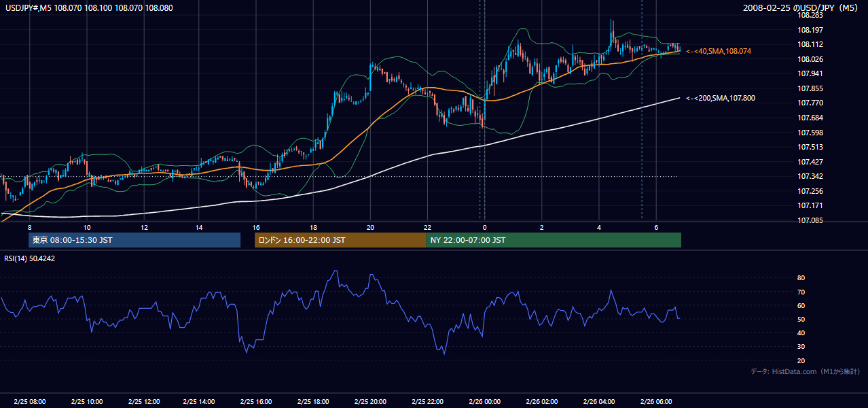
Task: Click the RSI scale value 70
Action: coord(801,292)
